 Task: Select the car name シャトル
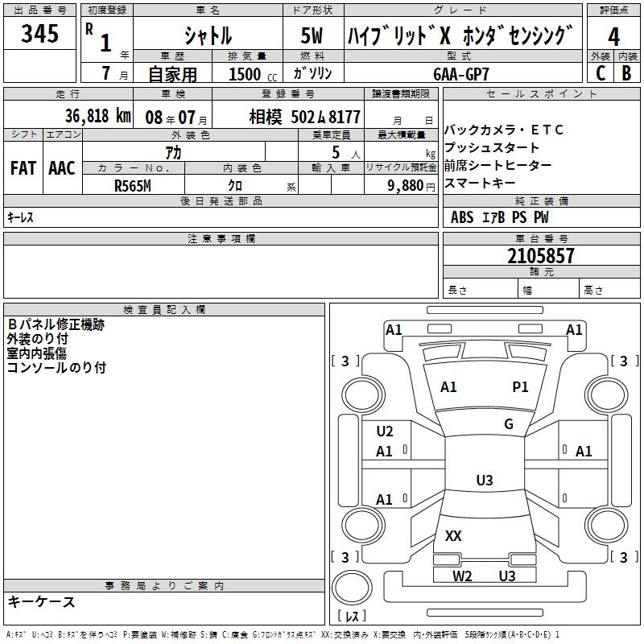(208, 35)
